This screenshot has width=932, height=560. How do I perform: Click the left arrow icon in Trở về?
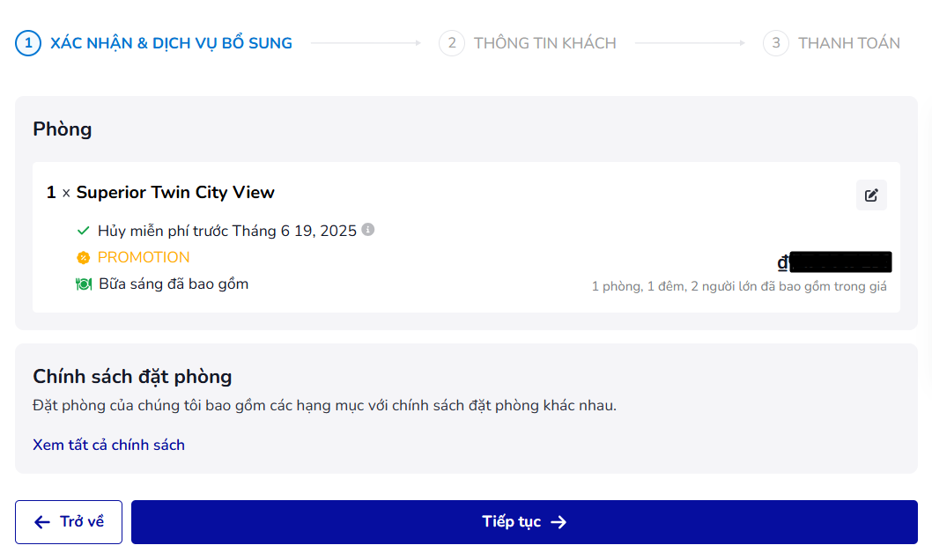pos(42,522)
